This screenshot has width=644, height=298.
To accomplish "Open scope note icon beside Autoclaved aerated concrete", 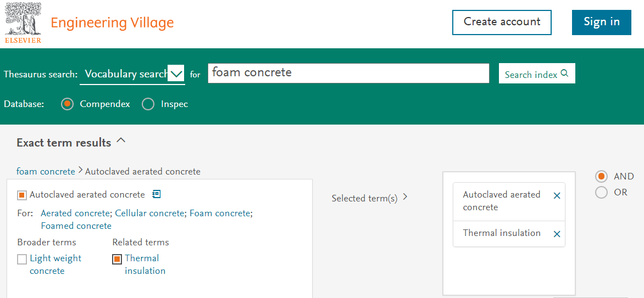I will [x=157, y=194].
